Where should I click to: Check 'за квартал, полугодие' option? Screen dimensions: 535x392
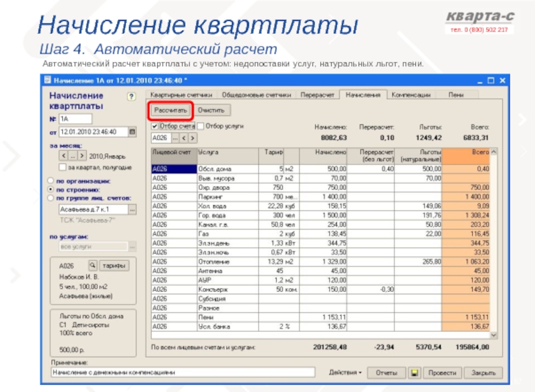point(63,167)
